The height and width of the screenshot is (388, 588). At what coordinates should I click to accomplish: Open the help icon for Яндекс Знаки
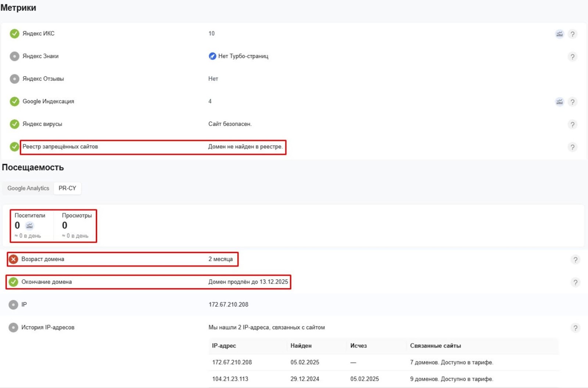[572, 57]
